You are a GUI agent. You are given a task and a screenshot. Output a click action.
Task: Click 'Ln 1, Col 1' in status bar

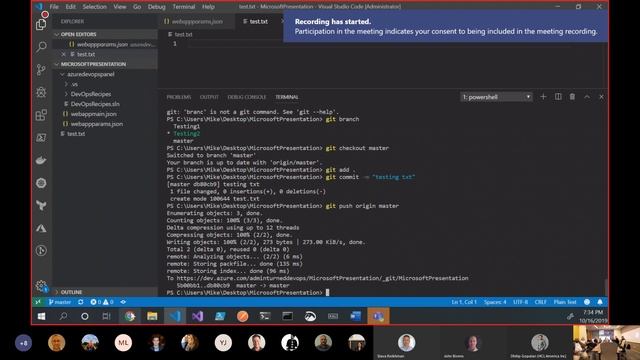pyautogui.click(x=464, y=302)
